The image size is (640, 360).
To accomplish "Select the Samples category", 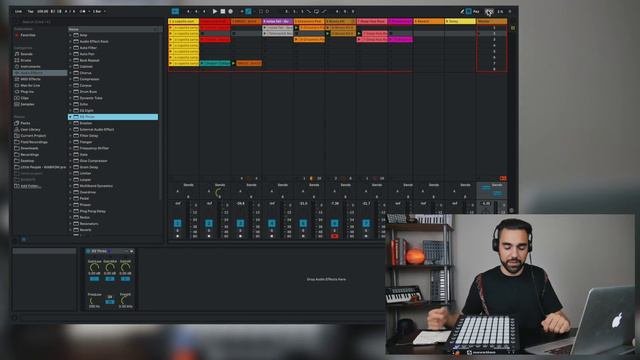I will [27, 104].
